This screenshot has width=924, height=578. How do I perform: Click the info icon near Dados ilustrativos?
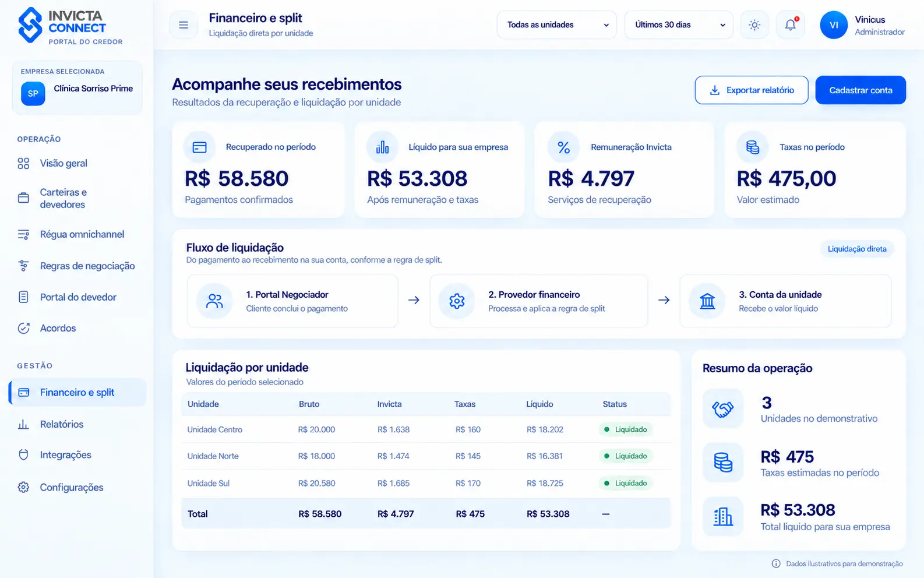pyautogui.click(x=776, y=563)
